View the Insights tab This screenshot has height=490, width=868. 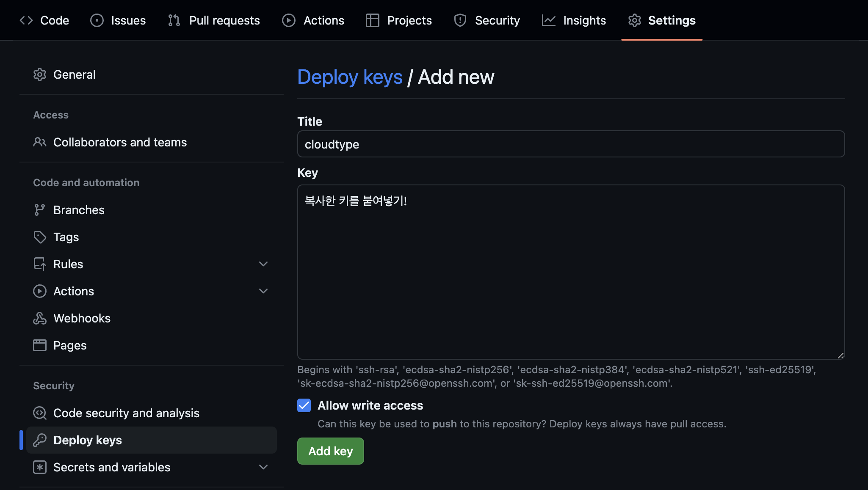click(574, 20)
